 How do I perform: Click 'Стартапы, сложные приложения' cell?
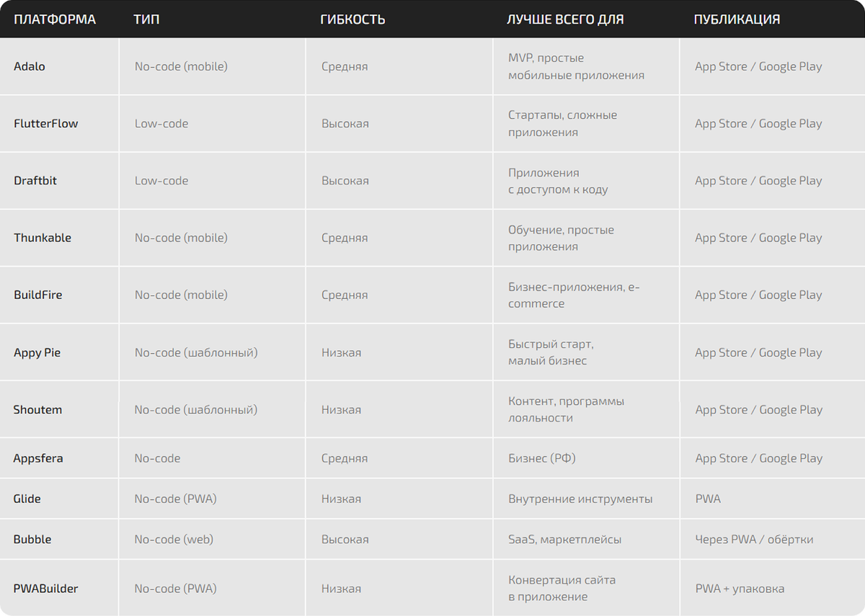(563, 123)
